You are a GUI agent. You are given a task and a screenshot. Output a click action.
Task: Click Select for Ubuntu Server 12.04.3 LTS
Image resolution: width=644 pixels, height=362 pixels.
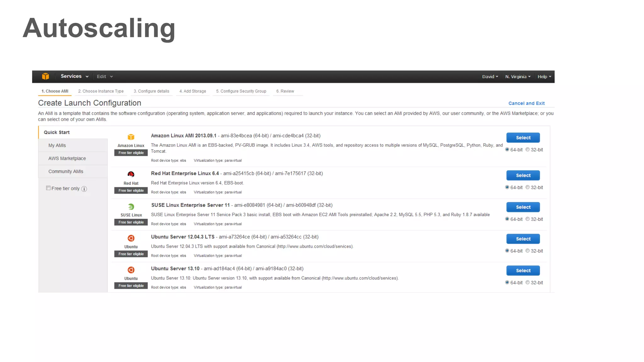(523, 239)
